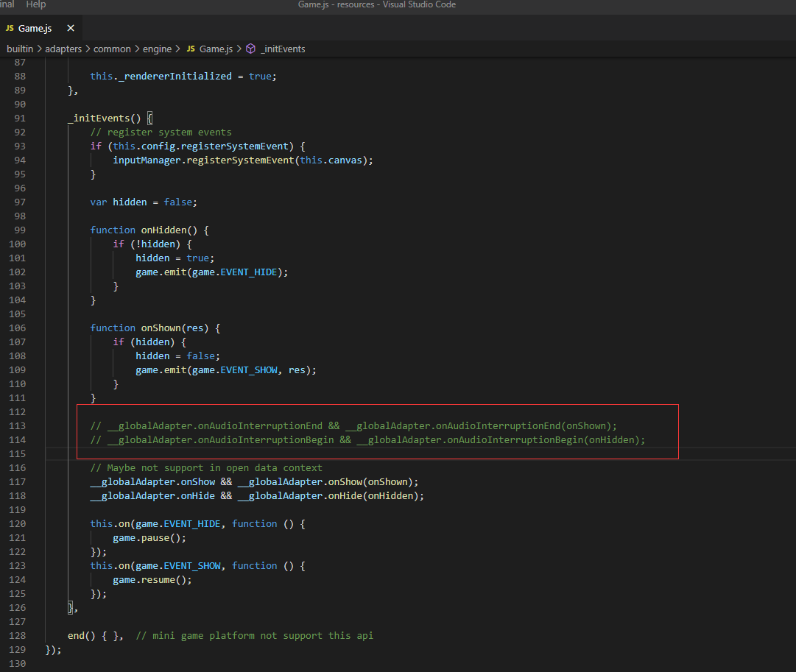The height and width of the screenshot is (672, 796).
Task: Click 'if (!hidden) {' on line 100
Action: click(x=152, y=244)
